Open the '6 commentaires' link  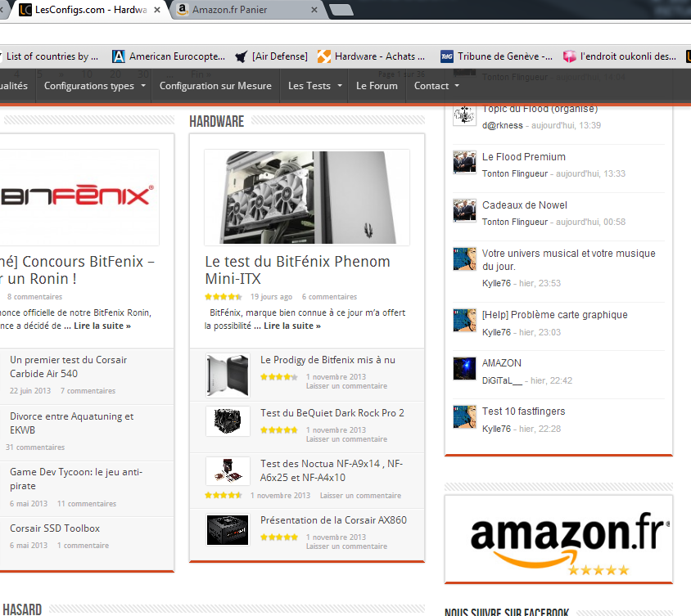coord(329,297)
